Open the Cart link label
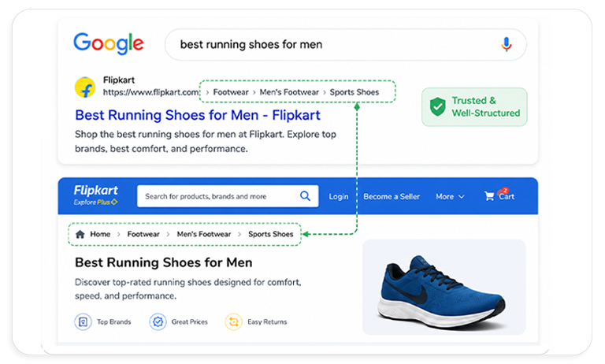 pyautogui.click(x=507, y=196)
